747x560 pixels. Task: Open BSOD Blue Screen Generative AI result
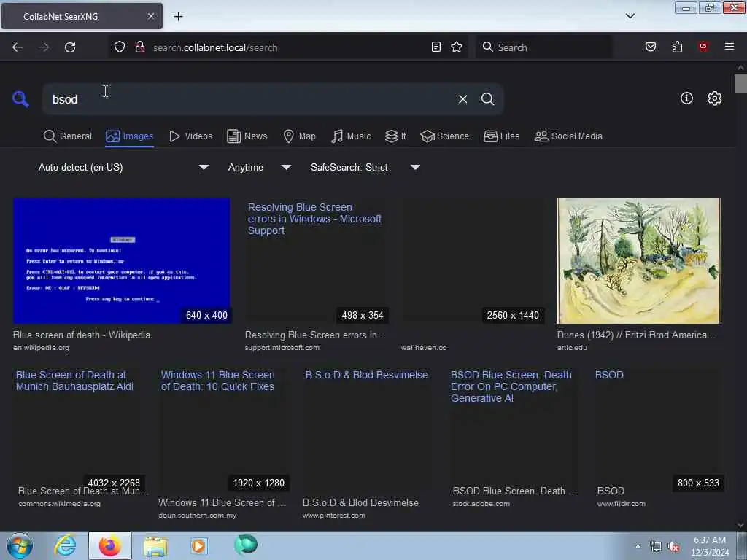click(x=514, y=428)
